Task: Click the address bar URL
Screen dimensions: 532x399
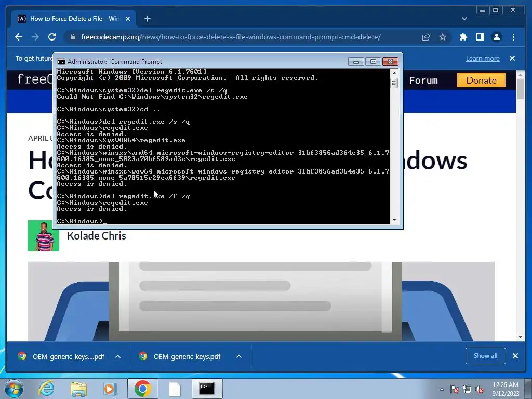Action: (x=231, y=37)
